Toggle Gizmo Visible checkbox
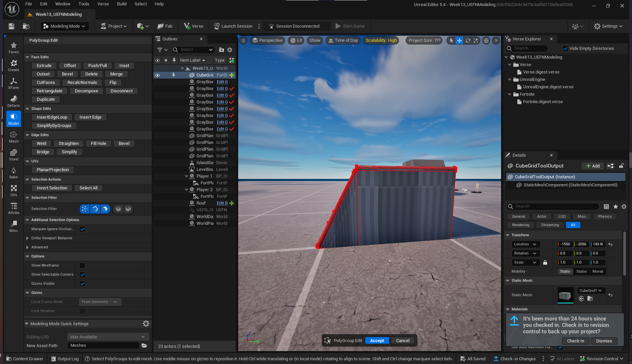 [82, 284]
